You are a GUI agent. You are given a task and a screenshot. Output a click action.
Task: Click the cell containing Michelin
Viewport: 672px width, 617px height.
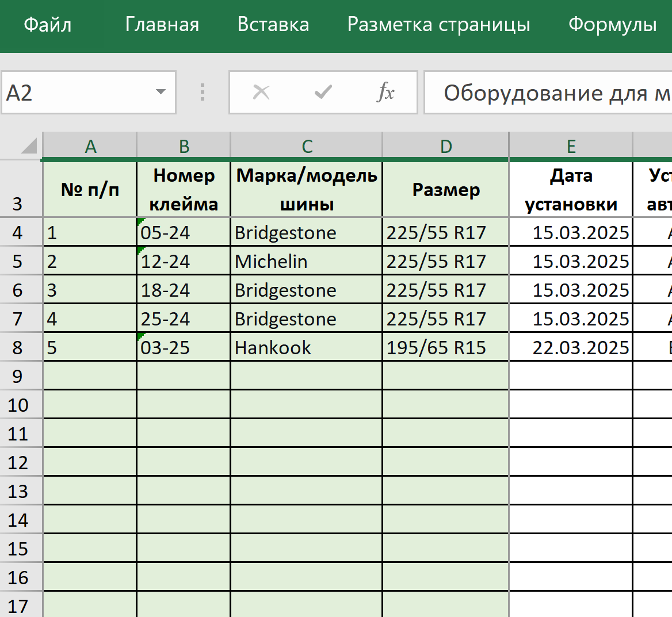[306, 261]
